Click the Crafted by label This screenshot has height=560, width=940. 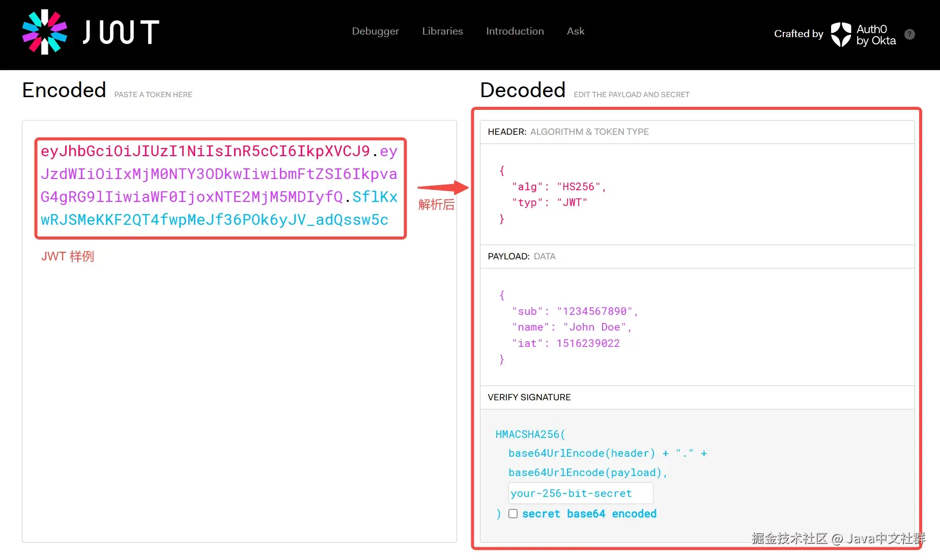pos(798,34)
